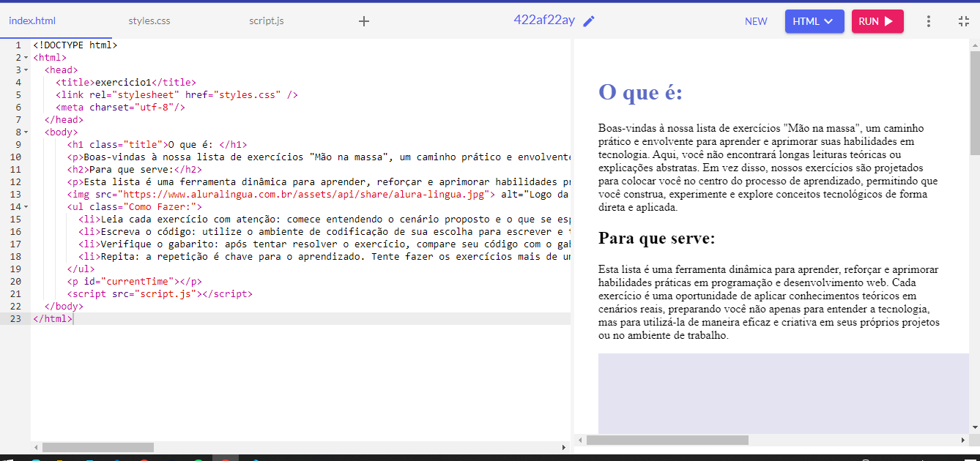Click the editor scrollbar left arrow
Screen dimensions: 980x461
click(x=36, y=447)
